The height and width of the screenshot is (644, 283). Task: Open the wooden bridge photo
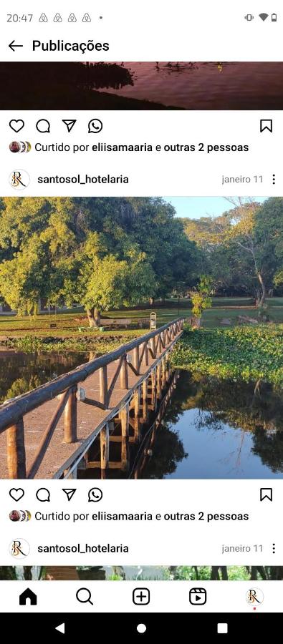coord(142,338)
